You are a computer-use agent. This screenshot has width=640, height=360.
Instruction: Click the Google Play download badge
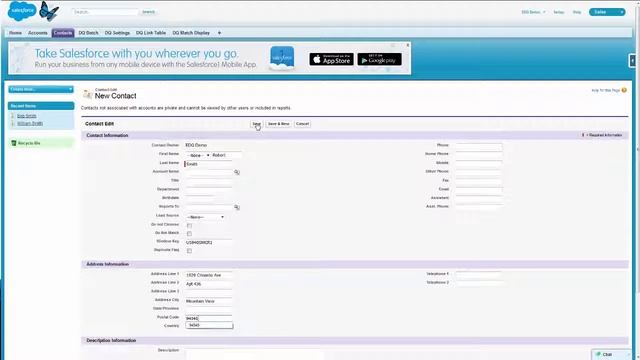point(379,59)
